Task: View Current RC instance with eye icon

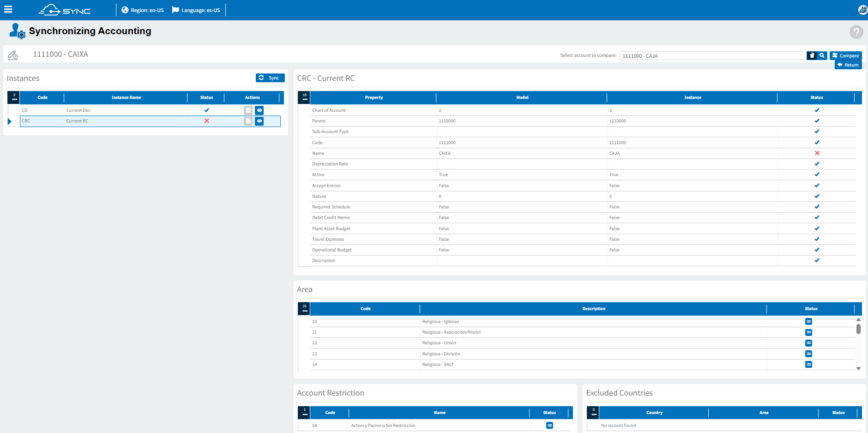Action: (x=259, y=121)
